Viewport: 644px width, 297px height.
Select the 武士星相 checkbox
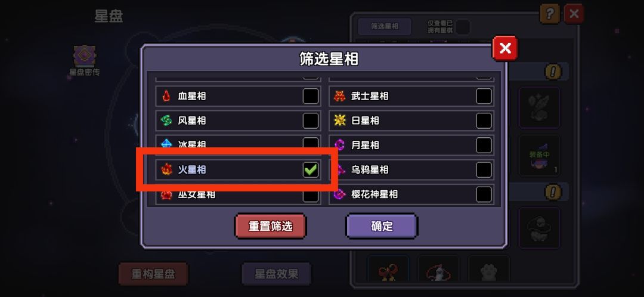click(484, 96)
